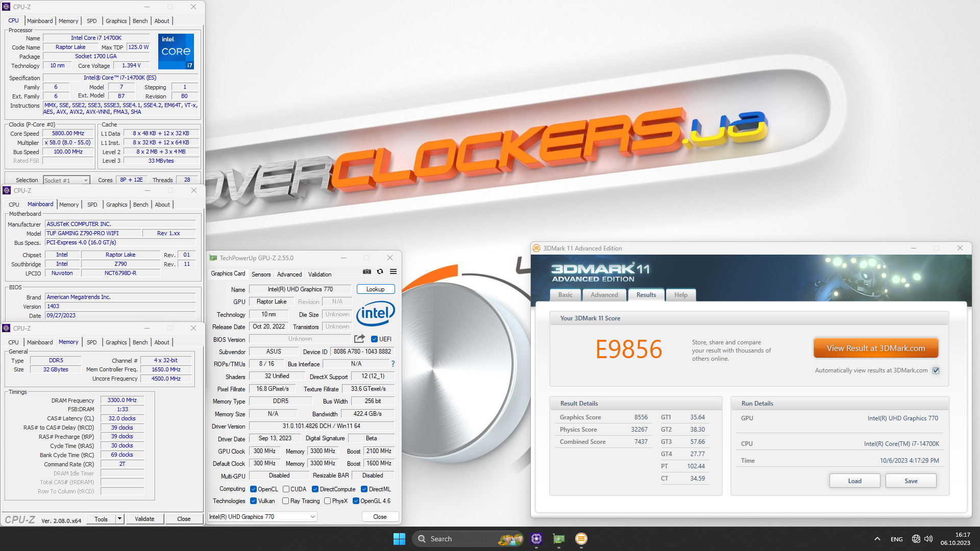Click the GPU-Z taskbar icon
980x551 pixels.
tap(559, 539)
